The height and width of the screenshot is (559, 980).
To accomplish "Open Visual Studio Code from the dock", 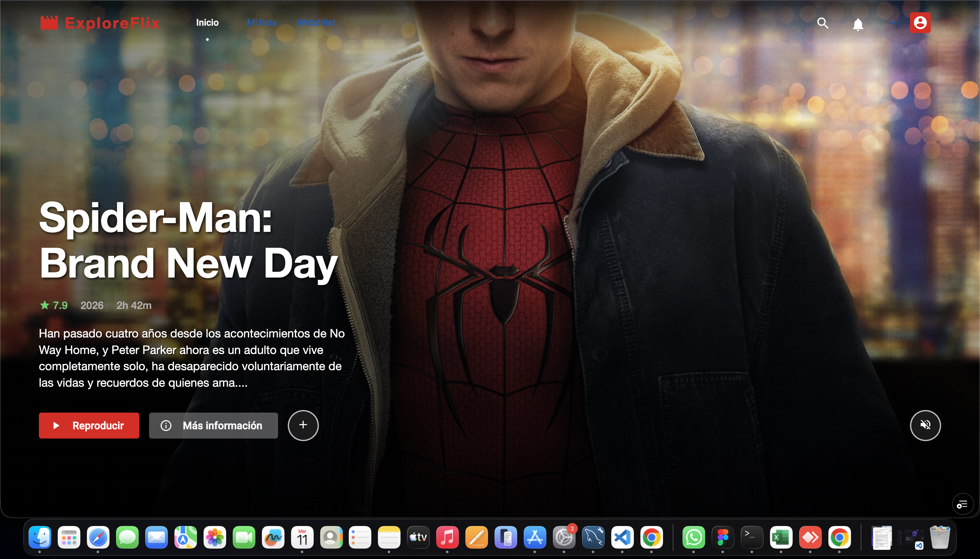I will pos(622,537).
